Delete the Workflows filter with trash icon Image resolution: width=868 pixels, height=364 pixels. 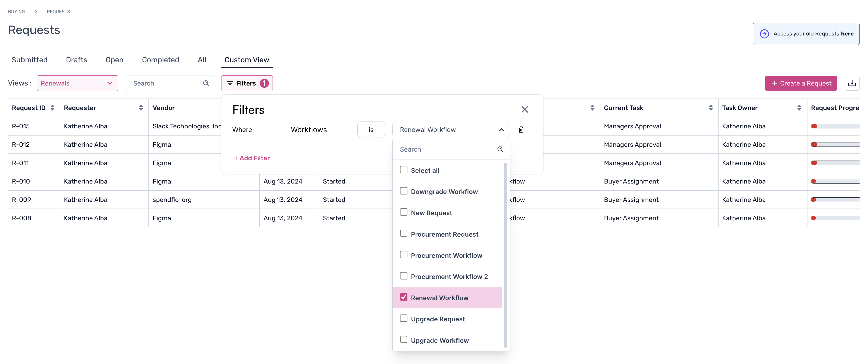pos(521,130)
